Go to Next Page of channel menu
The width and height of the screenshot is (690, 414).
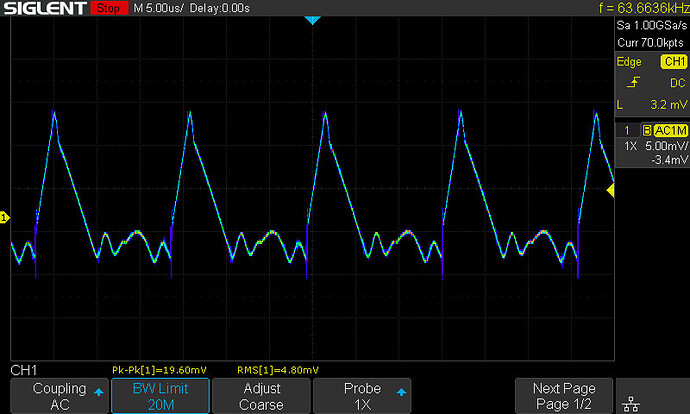[564, 396]
